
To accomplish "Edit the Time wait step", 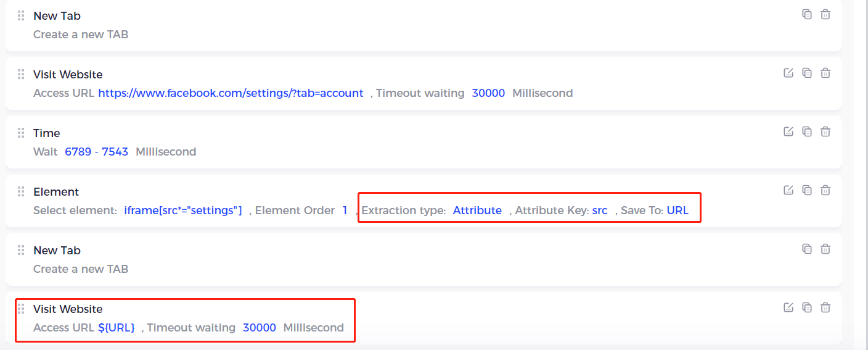I will [788, 131].
